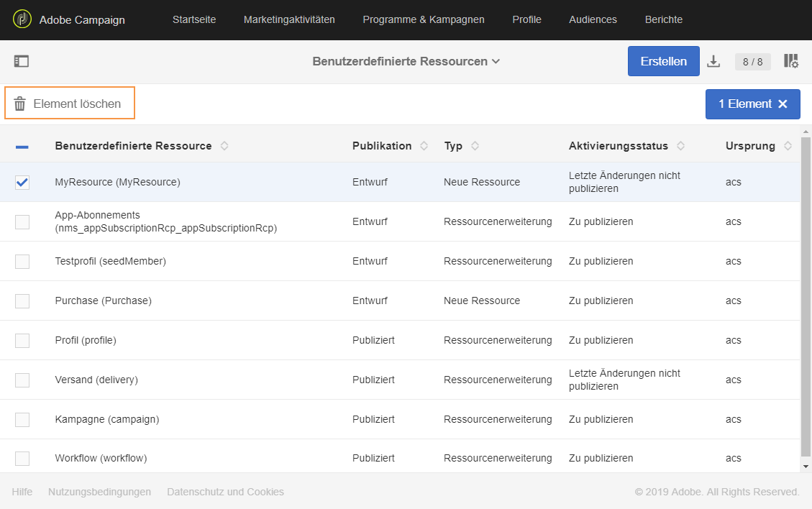
Task: Sort by Aktivierungsstatus column arrows
Action: [680, 146]
